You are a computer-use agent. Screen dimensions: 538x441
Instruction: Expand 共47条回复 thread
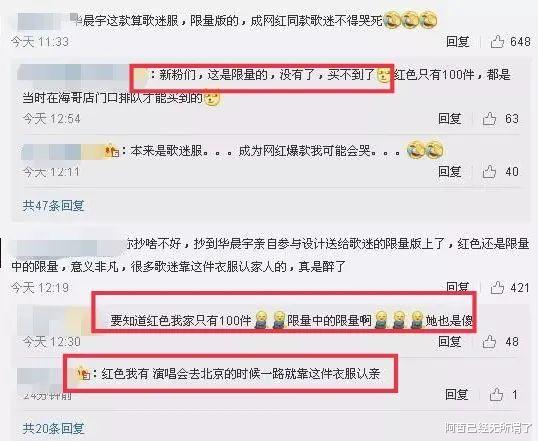53,206
